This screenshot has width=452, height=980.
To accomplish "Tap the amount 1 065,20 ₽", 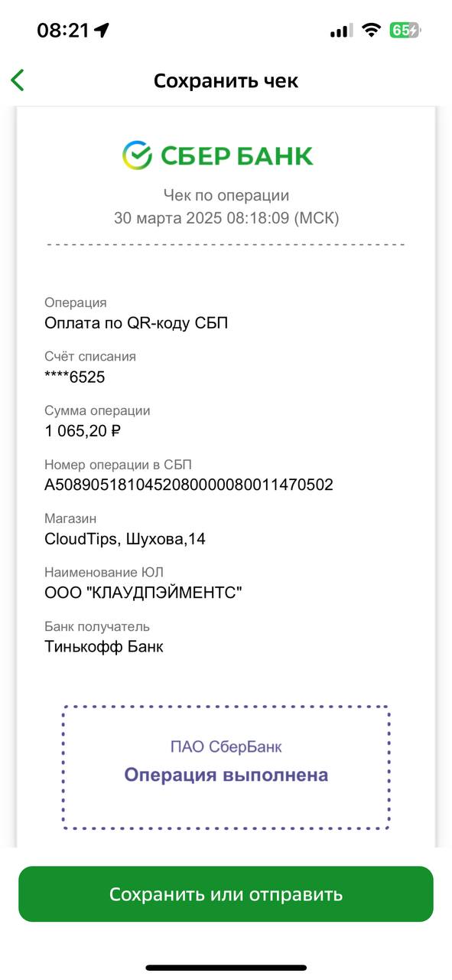I will click(83, 431).
